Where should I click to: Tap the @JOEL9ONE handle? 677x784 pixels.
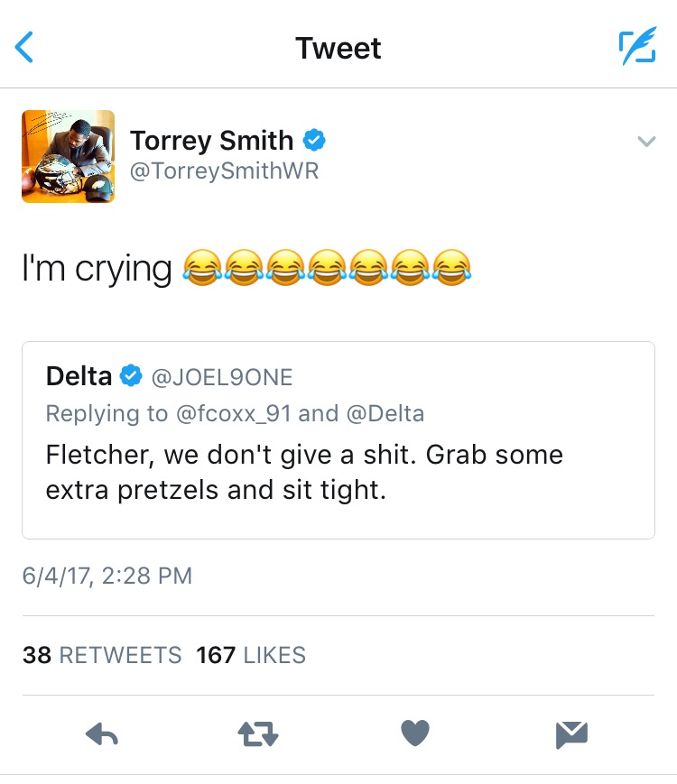pyautogui.click(x=222, y=377)
